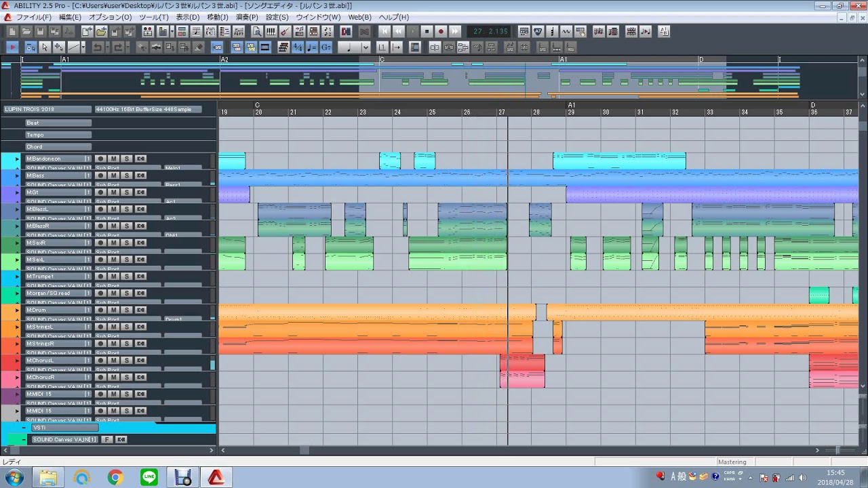
Task: Mute the MMIDI 16 track
Action: coord(113,411)
